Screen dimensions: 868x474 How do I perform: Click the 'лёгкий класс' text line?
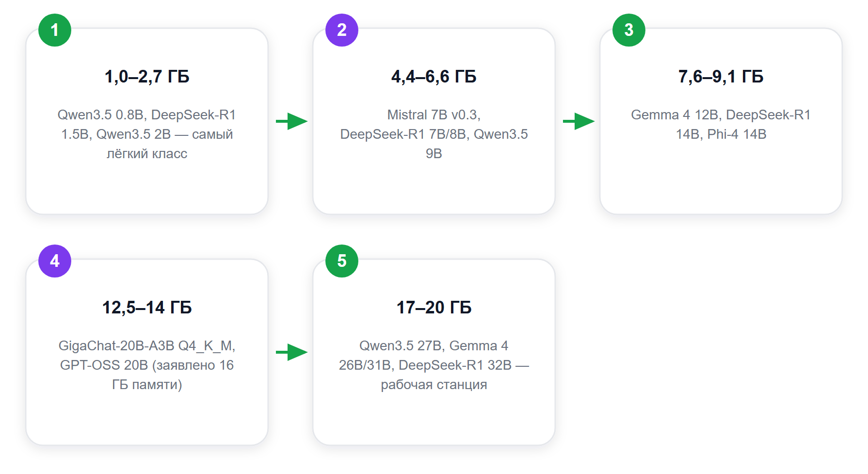[147, 154]
